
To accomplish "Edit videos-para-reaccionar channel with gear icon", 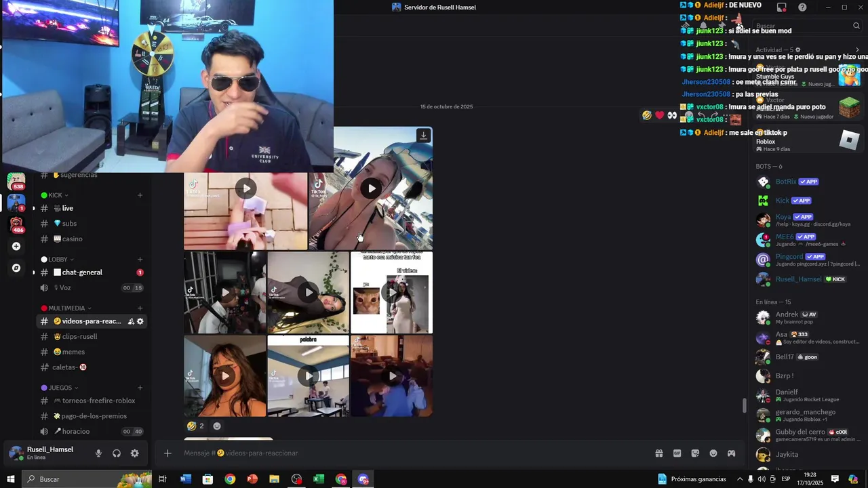I will (x=140, y=321).
